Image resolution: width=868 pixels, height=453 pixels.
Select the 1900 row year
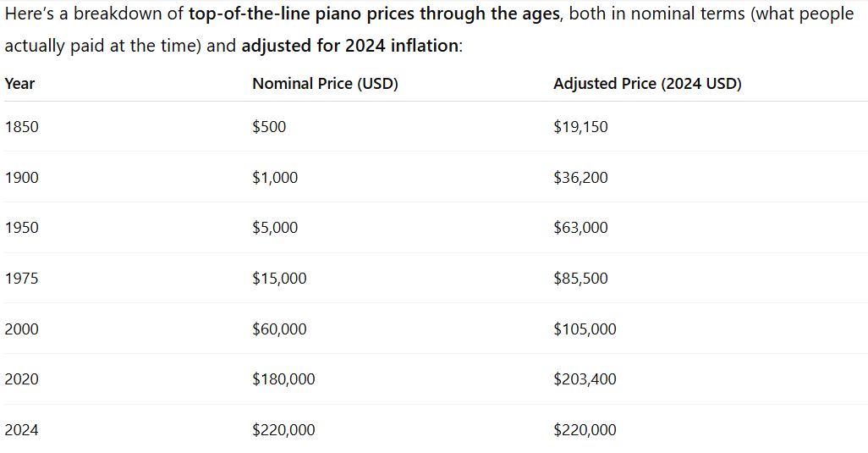pyautogui.click(x=22, y=178)
